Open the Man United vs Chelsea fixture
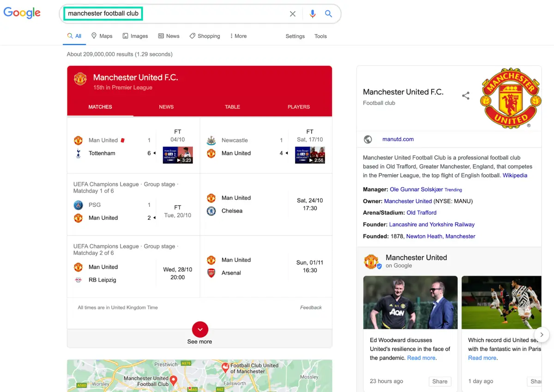 (x=266, y=205)
